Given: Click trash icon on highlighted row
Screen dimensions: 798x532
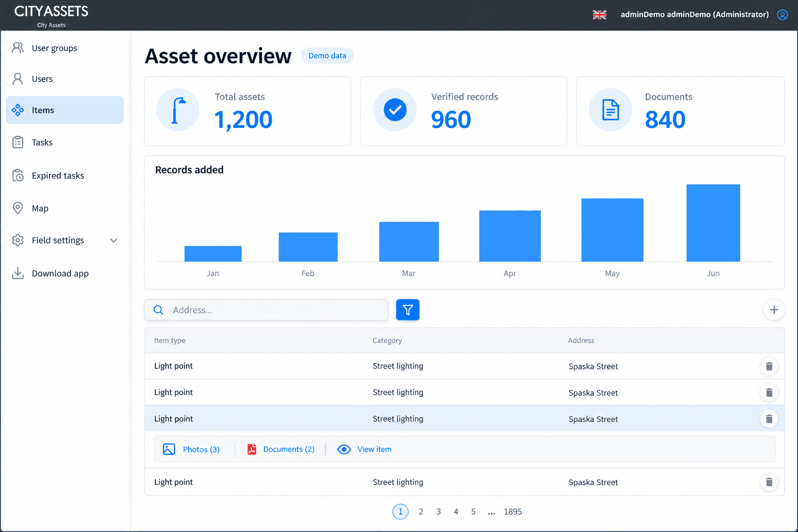Looking at the screenshot, I should pos(769,419).
